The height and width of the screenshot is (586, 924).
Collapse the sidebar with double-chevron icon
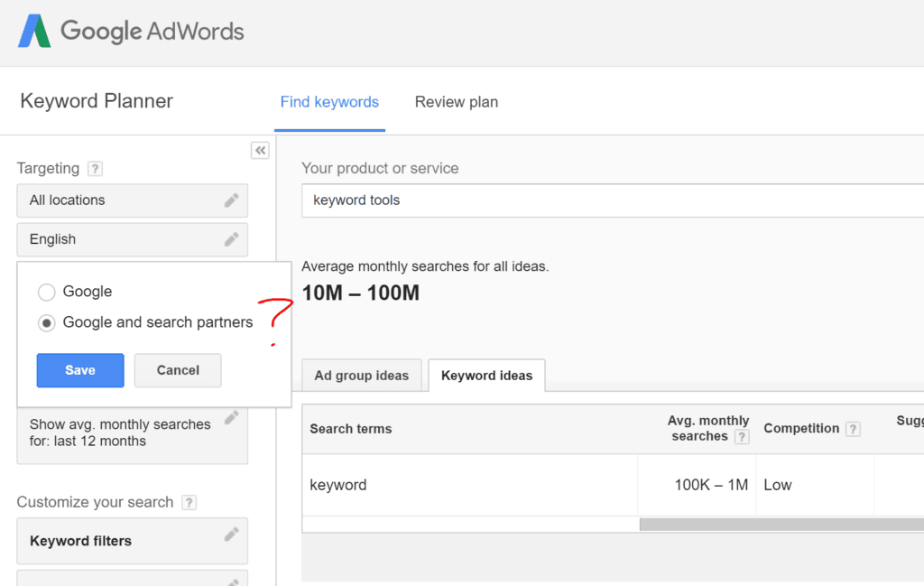(260, 150)
